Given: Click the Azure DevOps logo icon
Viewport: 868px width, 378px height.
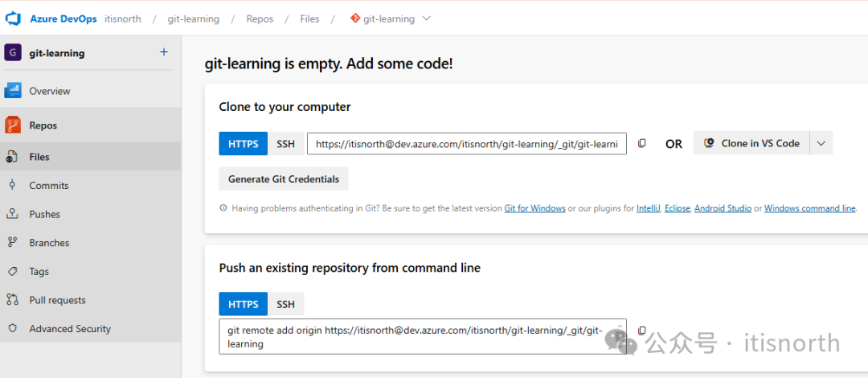Looking at the screenshot, I should click(x=13, y=18).
